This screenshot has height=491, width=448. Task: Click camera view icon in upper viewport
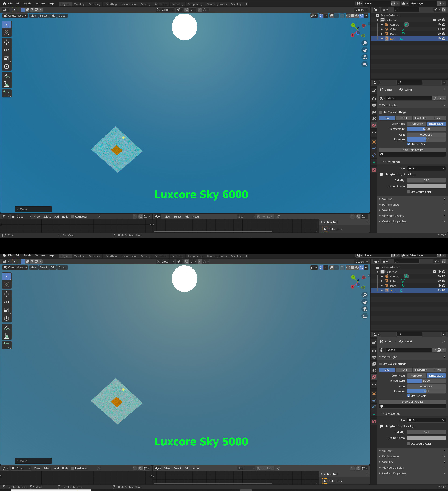tap(365, 57)
